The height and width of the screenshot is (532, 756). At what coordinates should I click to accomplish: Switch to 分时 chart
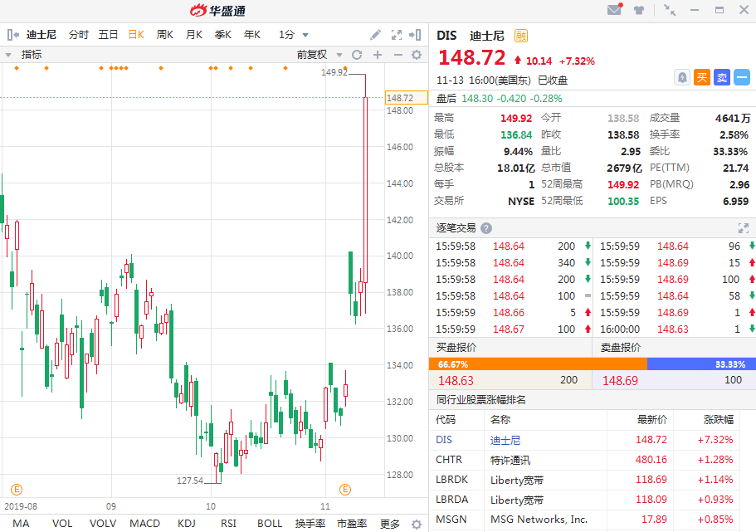79,35
